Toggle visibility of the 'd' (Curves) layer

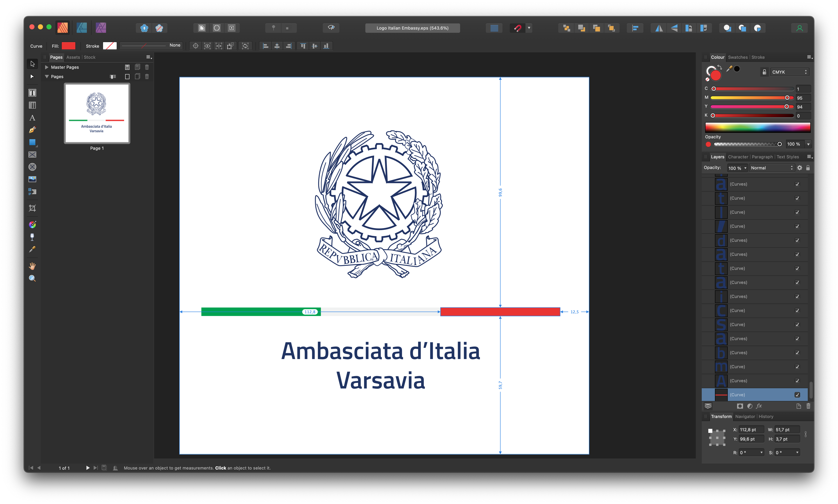pos(797,240)
